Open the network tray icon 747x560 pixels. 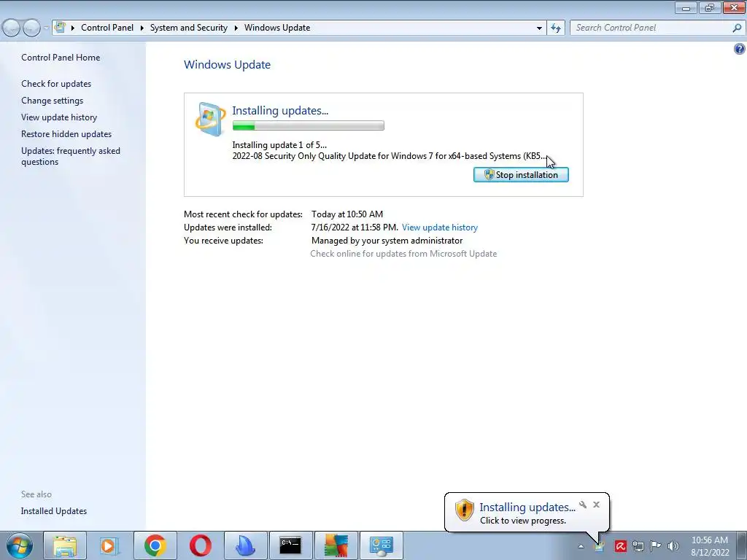pos(638,546)
